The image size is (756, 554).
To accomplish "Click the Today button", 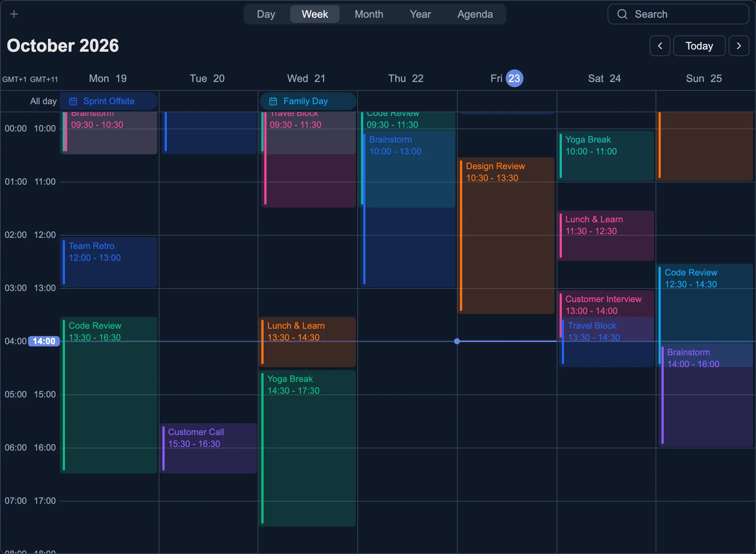I will click(x=699, y=46).
